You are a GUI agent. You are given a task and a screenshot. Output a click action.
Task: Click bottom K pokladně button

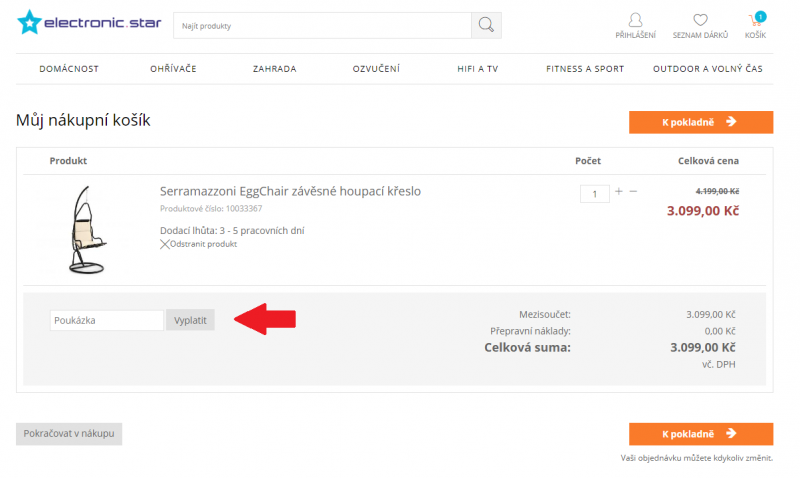pos(701,434)
